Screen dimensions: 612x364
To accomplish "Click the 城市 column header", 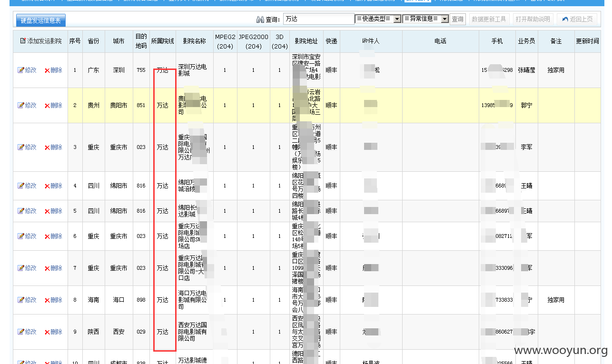I will (x=118, y=41).
